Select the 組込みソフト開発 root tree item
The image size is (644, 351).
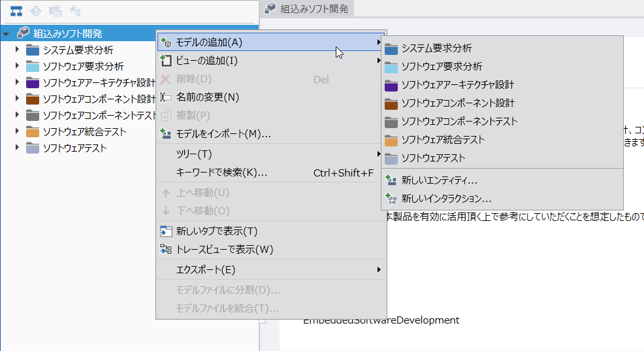[x=130, y=33]
